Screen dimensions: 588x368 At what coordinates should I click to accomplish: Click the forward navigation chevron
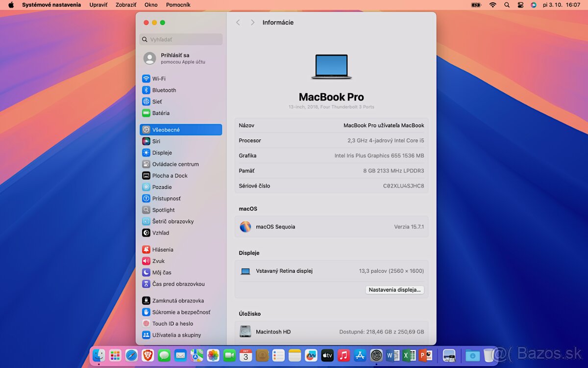[252, 22]
